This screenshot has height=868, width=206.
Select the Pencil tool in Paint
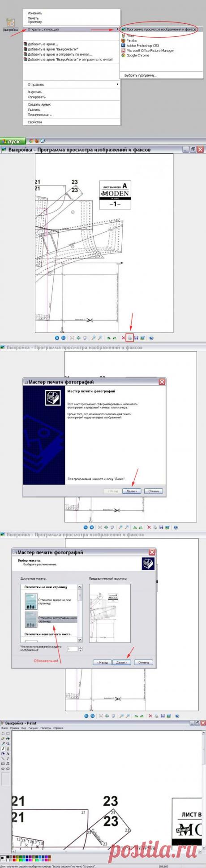coord(3,749)
